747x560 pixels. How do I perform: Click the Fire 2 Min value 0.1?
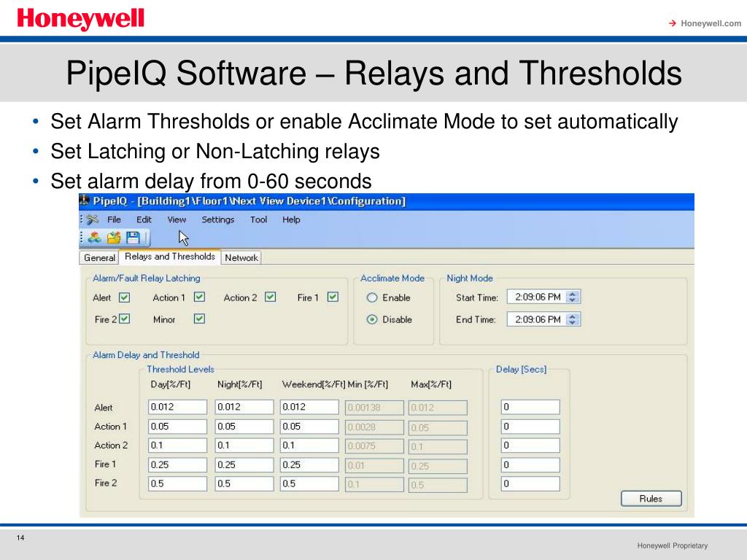coord(374,485)
